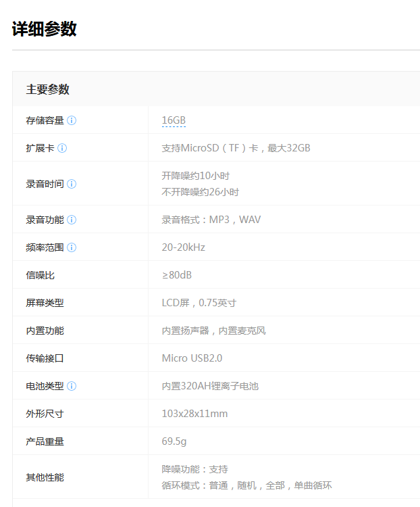
Task: Select the 主要参数 section header
Action: point(48,89)
